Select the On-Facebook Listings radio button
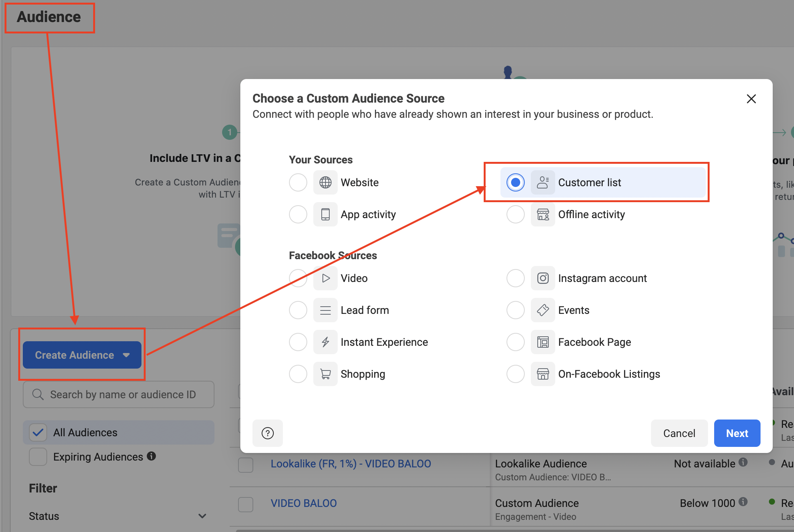 click(x=516, y=374)
